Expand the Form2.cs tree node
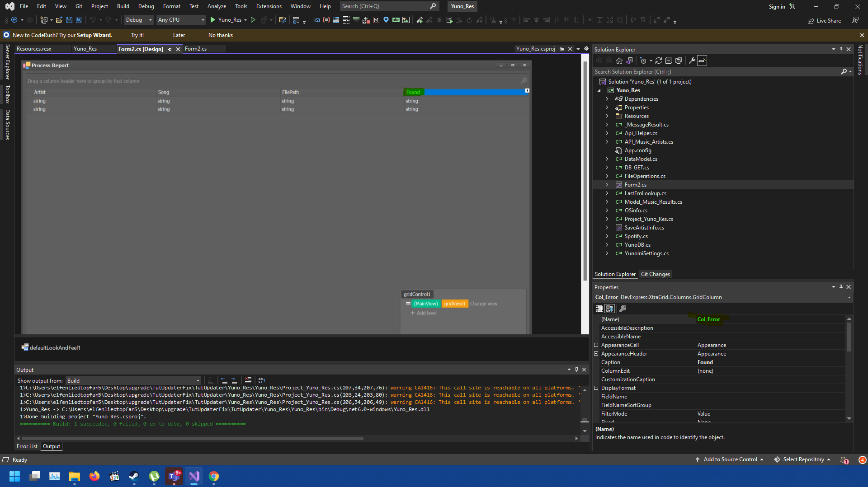The height and width of the screenshot is (487, 868). click(607, 185)
